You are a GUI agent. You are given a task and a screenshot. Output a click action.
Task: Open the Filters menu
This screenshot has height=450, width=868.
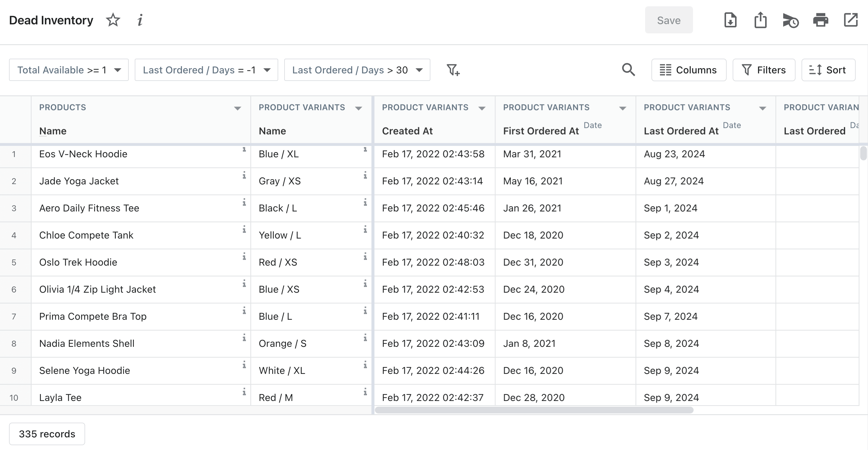coord(764,70)
